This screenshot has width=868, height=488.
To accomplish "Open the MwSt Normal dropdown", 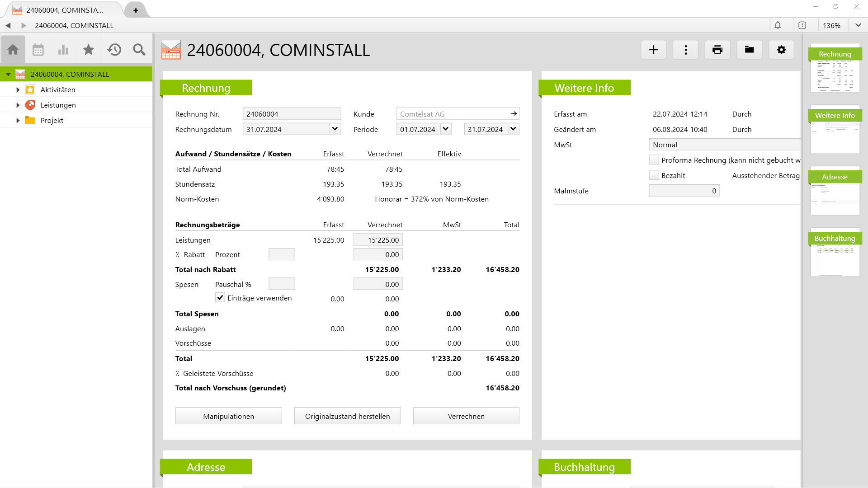I will coord(723,145).
